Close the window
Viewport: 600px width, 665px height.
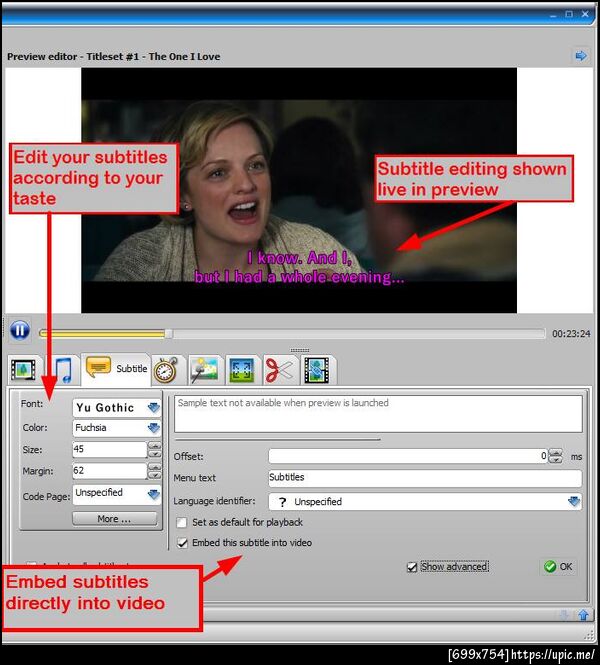(x=585, y=14)
